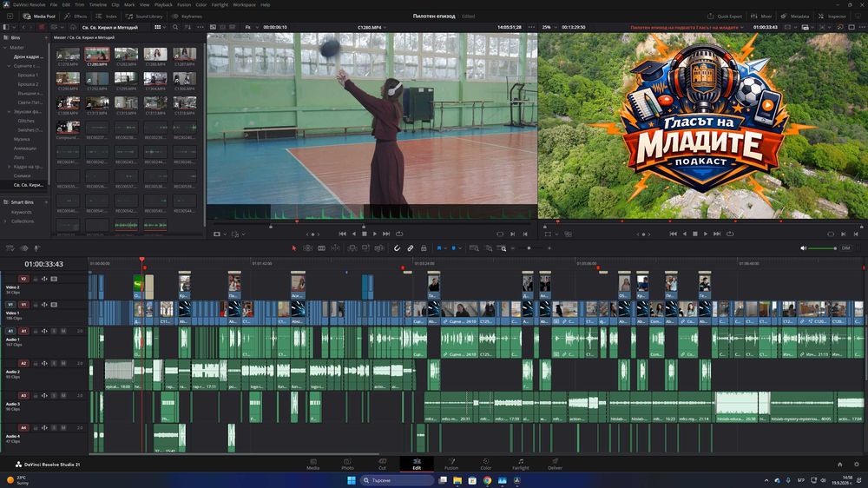
Task: Open the timeline name dropdown above program viewer
Action: (x=687, y=27)
